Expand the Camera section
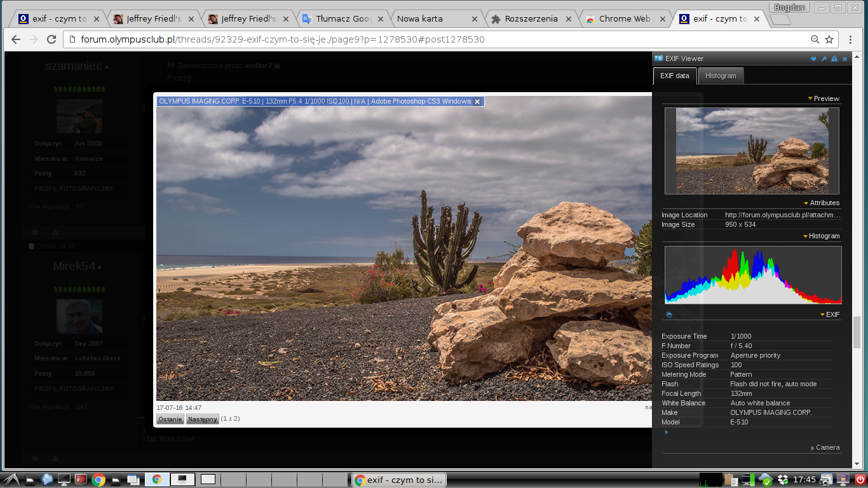 [x=825, y=448]
